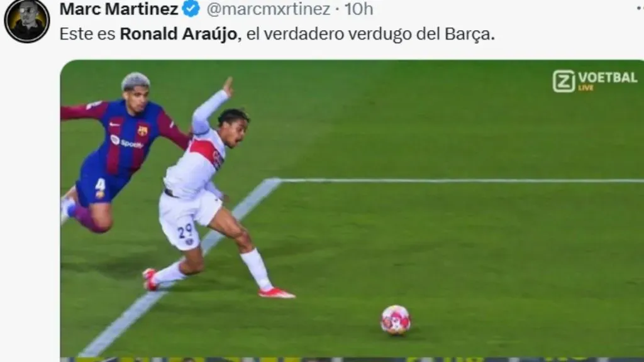Open the 10h timestamp permalink

pyautogui.click(x=358, y=9)
